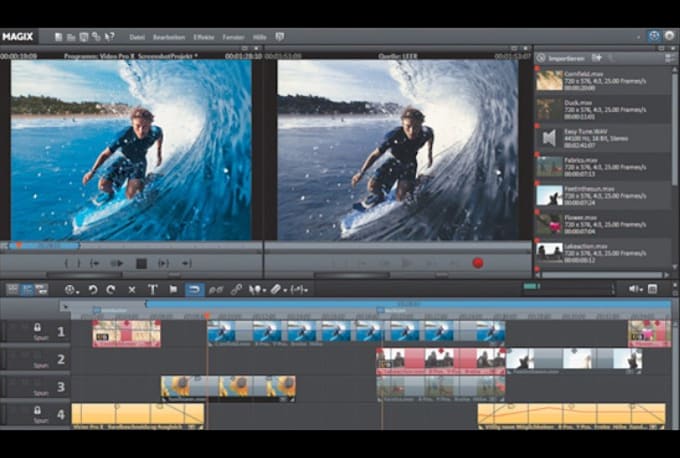Select the Easy Tune.WAV audio file
Screen dimensions: 680x458
pos(603,138)
